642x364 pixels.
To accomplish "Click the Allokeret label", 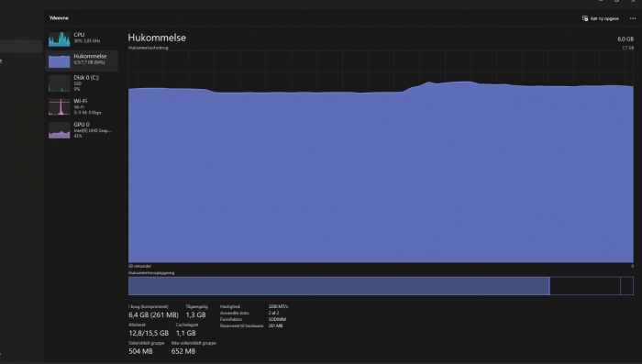I will point(137,325).
